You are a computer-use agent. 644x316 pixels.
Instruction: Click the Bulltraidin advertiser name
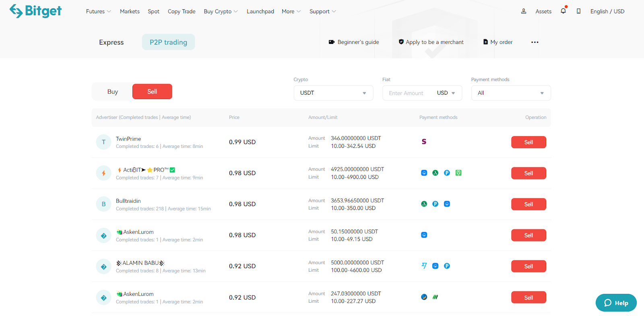pyautogui.click(x=128, y=201)
